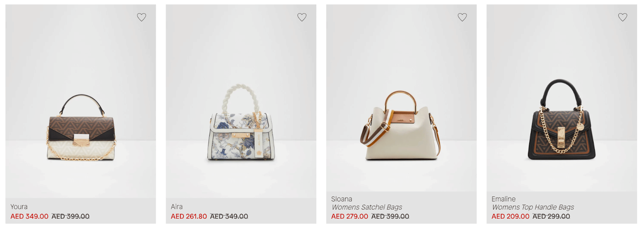Screen dimensions: 644x230
Task: View the floral Aira handbag photo
Action: coord(241,123)
